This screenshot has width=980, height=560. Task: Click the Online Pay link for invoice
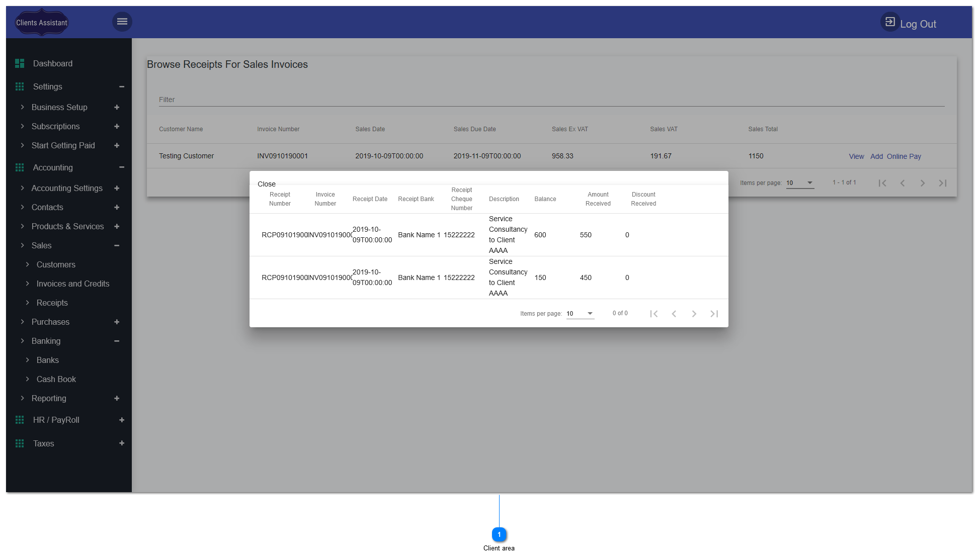tap(903, 156)
